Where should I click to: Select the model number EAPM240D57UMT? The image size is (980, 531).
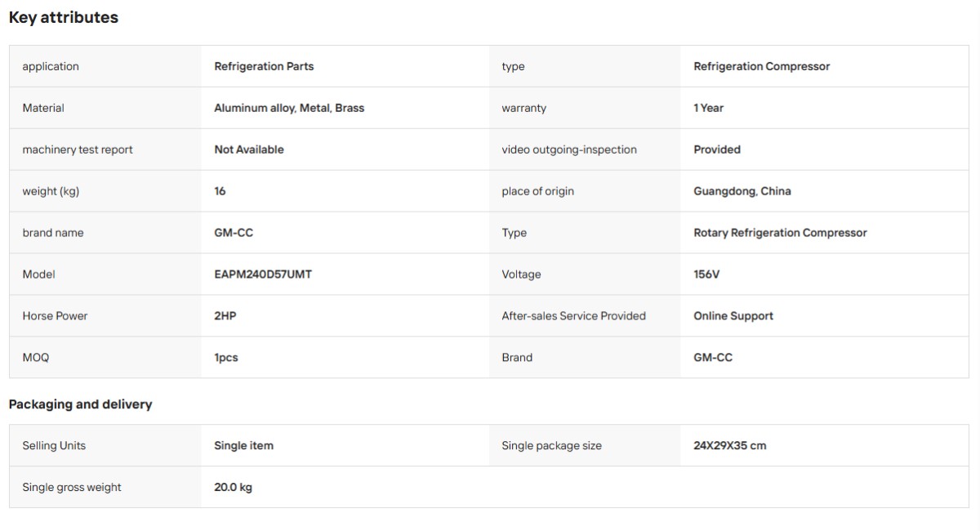[263, 274]
